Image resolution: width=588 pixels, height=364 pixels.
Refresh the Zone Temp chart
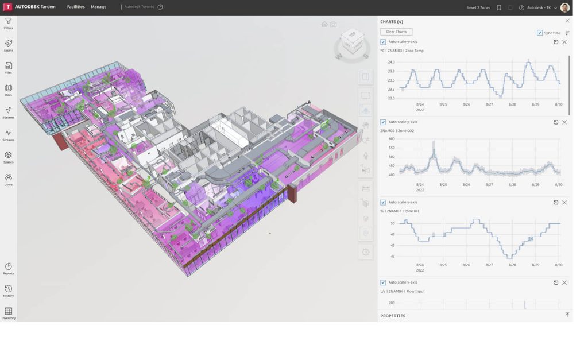[x=555, y=41]
